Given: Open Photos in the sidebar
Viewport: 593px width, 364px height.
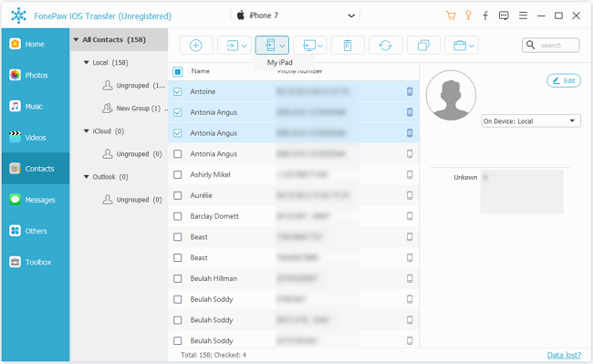Looking at the screenshot, I should (36, 75).
